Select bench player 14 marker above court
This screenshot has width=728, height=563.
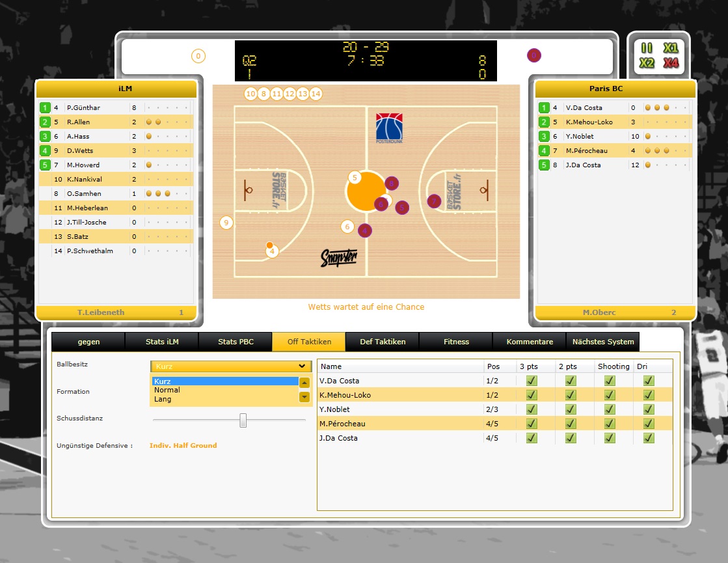coord(316,94)
